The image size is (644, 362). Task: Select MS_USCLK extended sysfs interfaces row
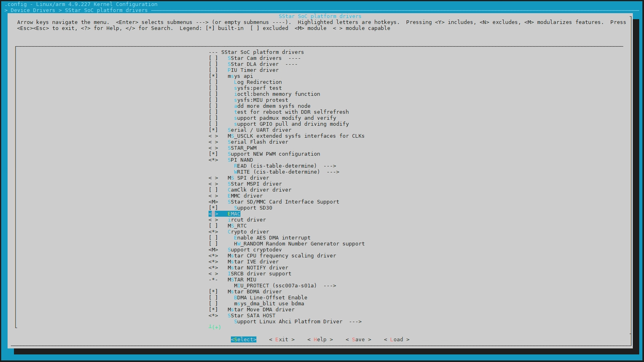click(287, 136)
